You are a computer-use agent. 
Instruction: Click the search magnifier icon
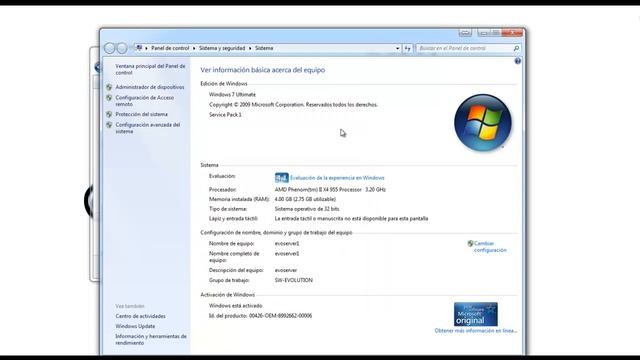pyautogui.click(x=516, y=48)
